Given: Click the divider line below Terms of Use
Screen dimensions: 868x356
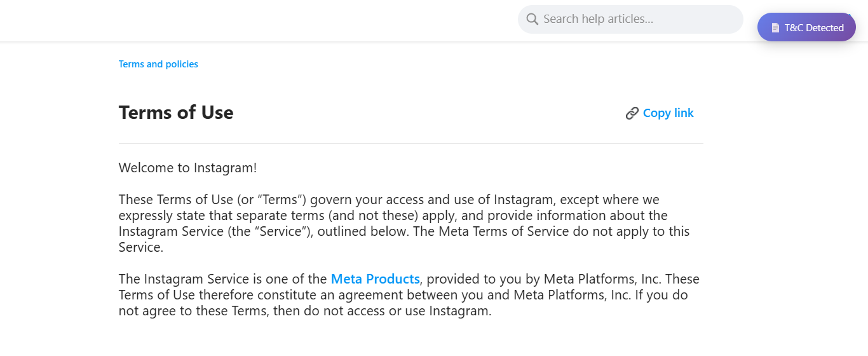Looking at the screenshot, I should (x=410, y=144).
